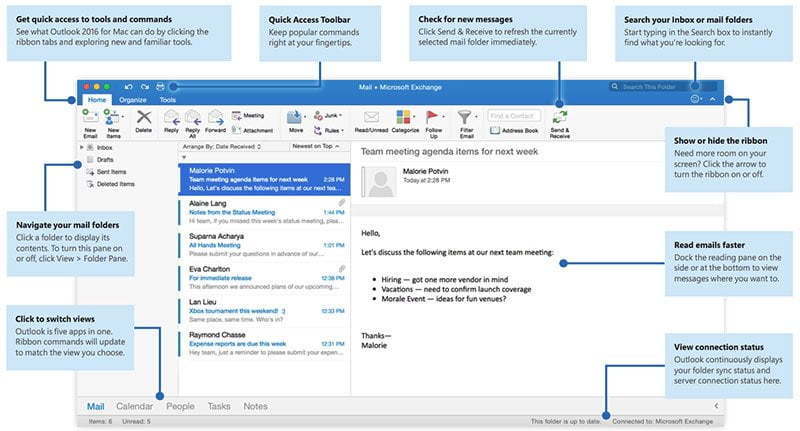Toggle Read/Unread status of message
The height and width of the screenshot is (431, 800).
pyautogui.click(x=371, y=119)
